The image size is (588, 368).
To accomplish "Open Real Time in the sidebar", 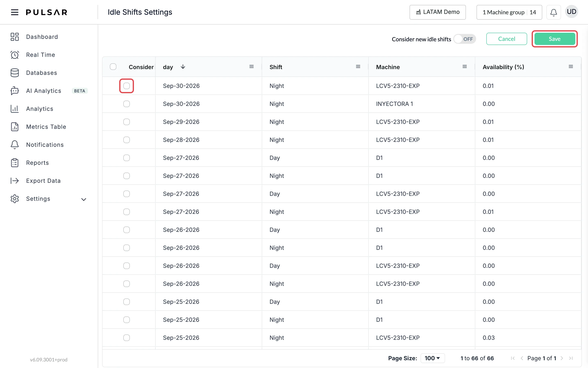I will (41, 55).
